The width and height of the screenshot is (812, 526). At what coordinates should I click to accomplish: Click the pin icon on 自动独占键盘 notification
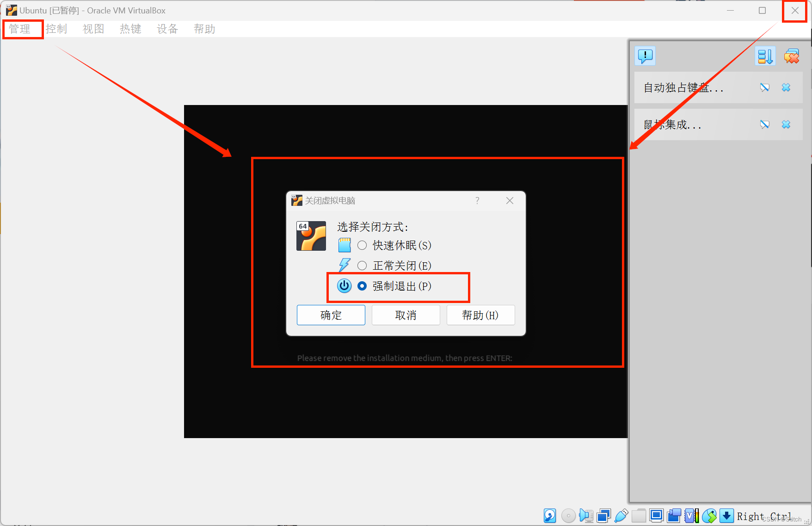pos(765,87)
